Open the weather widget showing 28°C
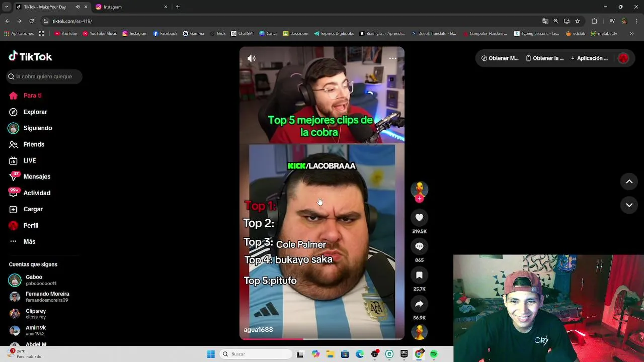 (25, 354)
